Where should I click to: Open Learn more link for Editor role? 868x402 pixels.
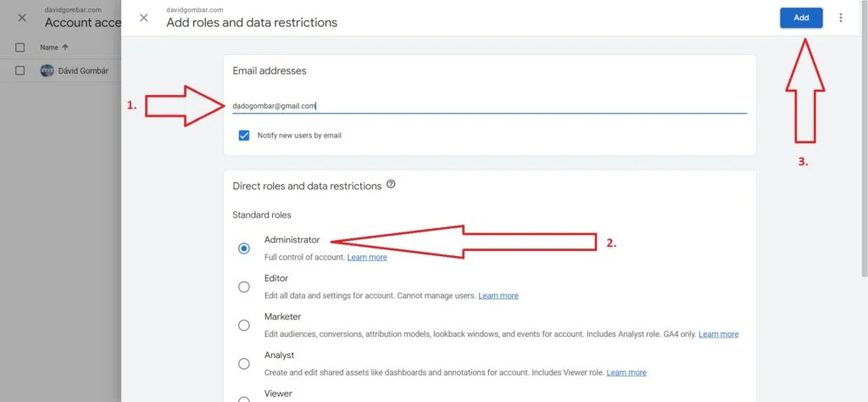tap(498, 296)
